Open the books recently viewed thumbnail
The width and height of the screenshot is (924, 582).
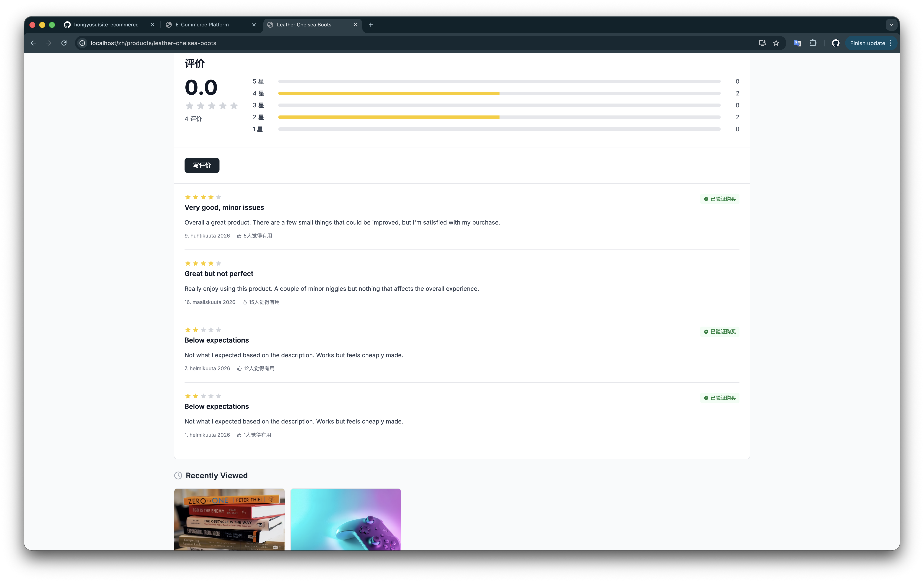coord(229,519)
